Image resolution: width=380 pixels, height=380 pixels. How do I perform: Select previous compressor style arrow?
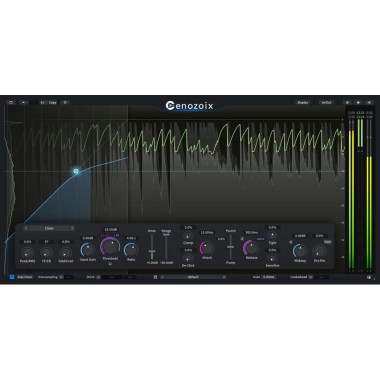(26, 228)
